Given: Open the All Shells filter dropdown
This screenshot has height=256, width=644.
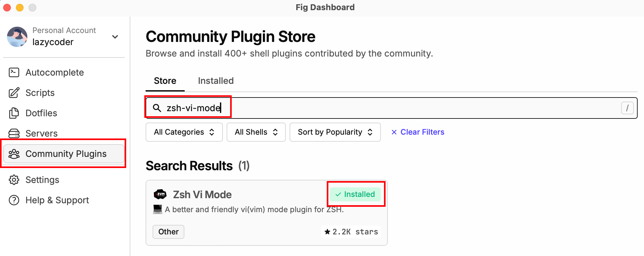Looking at the screenshot, I should click(x=256, y=132).
